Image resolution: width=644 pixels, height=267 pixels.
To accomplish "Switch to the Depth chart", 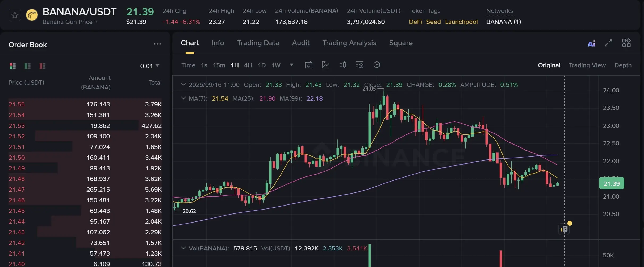I will click(x=623, y=65).
